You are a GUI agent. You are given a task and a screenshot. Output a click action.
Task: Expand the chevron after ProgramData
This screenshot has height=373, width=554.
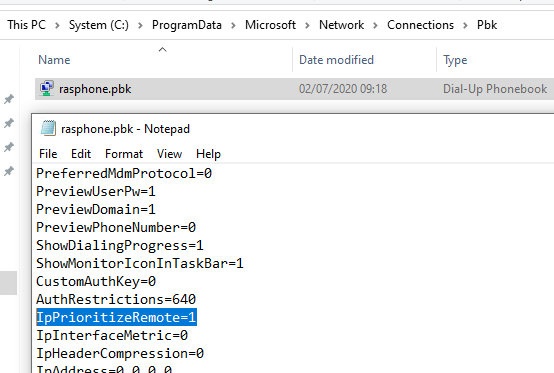[x=233, y=25]
